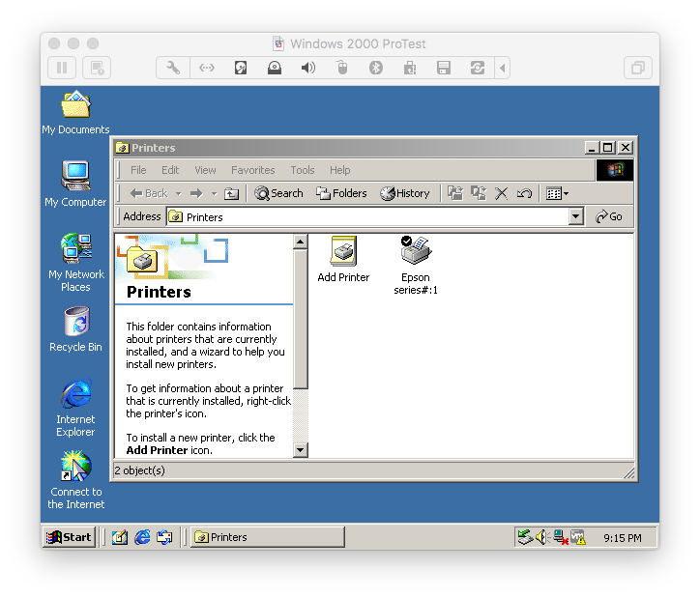Select the Epson series#:1 printer

pyautogui.click(x=416, y=252)
